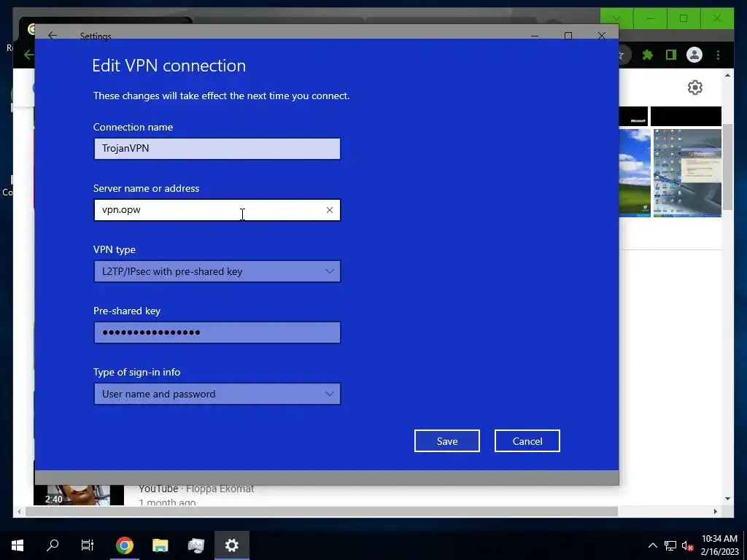Edit the Connection name field TrojanVPN

coord(217,149)
